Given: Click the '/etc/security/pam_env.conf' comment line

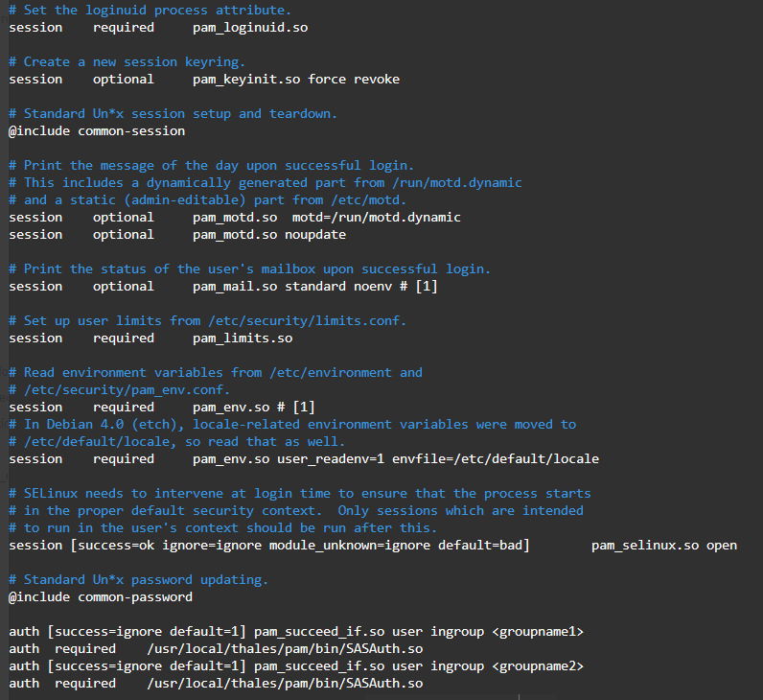Looking at the screenshot, I should click(120, 389).
